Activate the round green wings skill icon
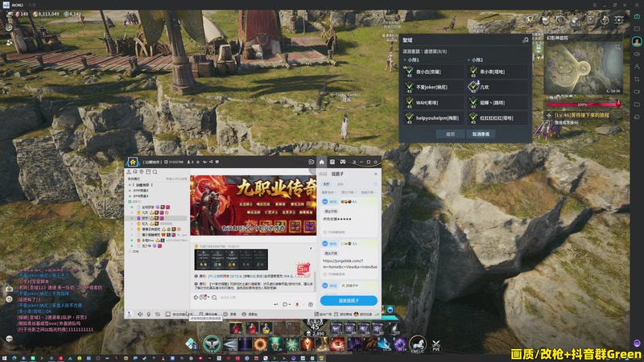This screenshot has width=644, height=362. 212,344
